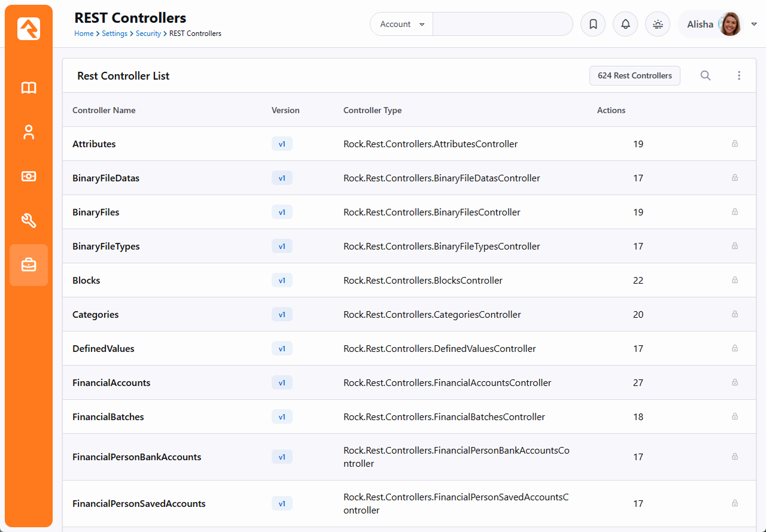766x532 pixels.
Task: Open the wrench tools icon in sidebar
Action: pos(29,221)
